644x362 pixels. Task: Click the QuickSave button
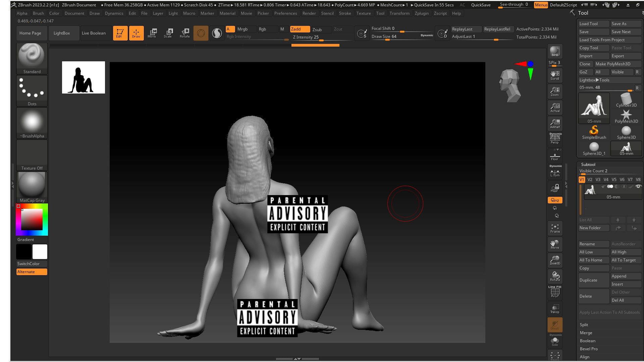(x=481, y=5)
